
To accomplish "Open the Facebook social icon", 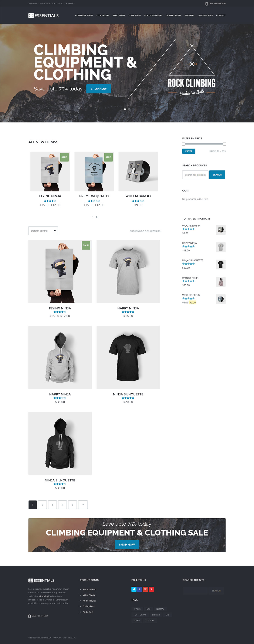I will [140, 589].
